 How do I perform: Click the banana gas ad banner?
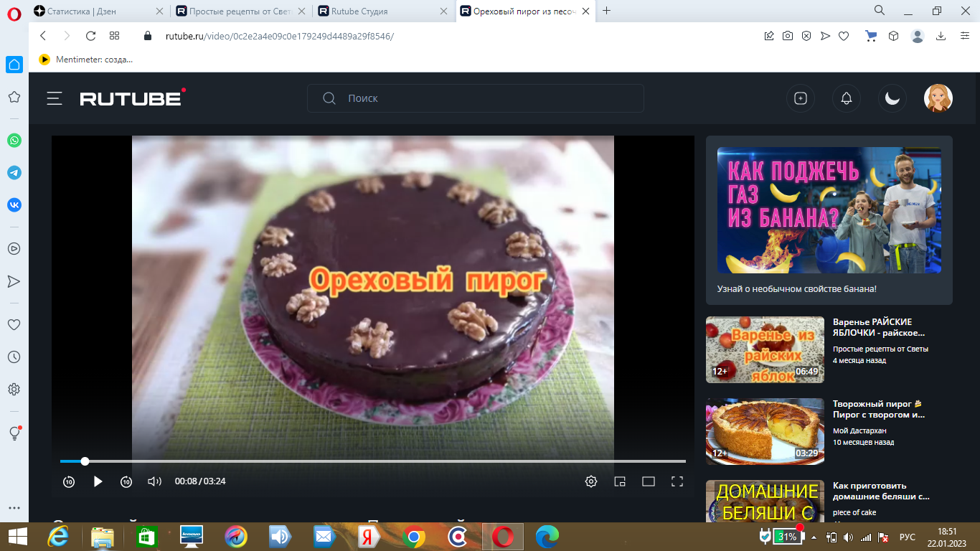point(829,210)
